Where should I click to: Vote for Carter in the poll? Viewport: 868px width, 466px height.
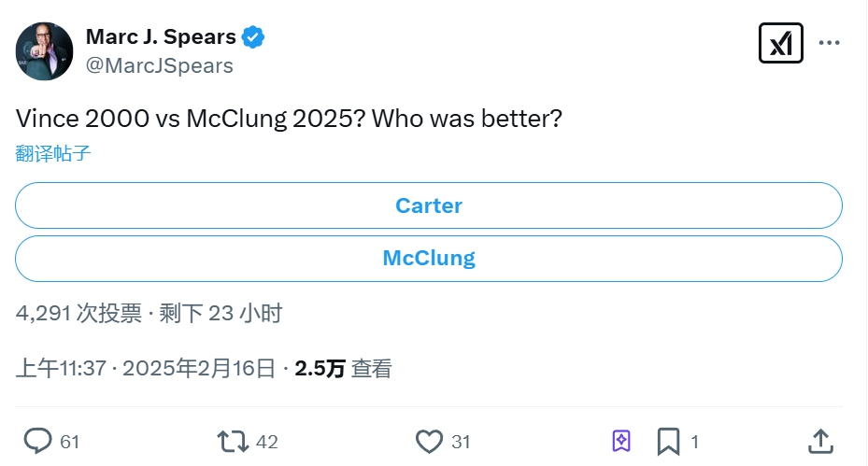(x=429, y=205)
